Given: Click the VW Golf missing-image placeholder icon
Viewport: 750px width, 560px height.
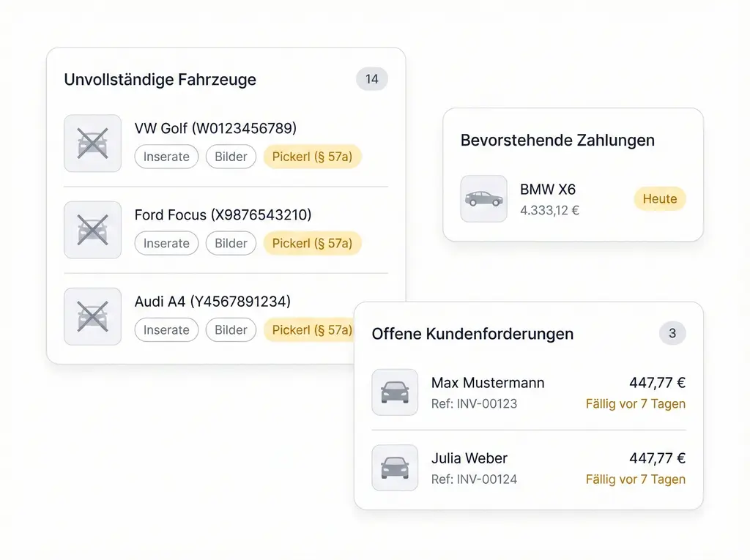Looking at the screenshot, I should [x=92, y=143].
